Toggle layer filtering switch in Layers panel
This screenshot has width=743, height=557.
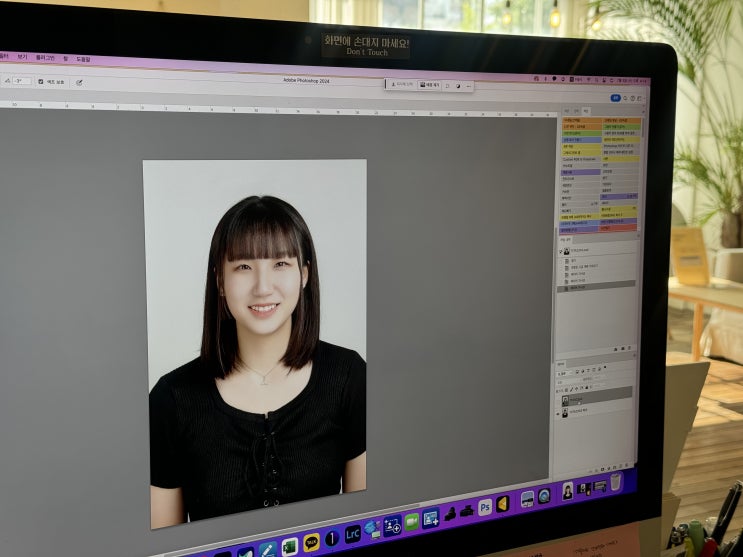tap(605, 367)
